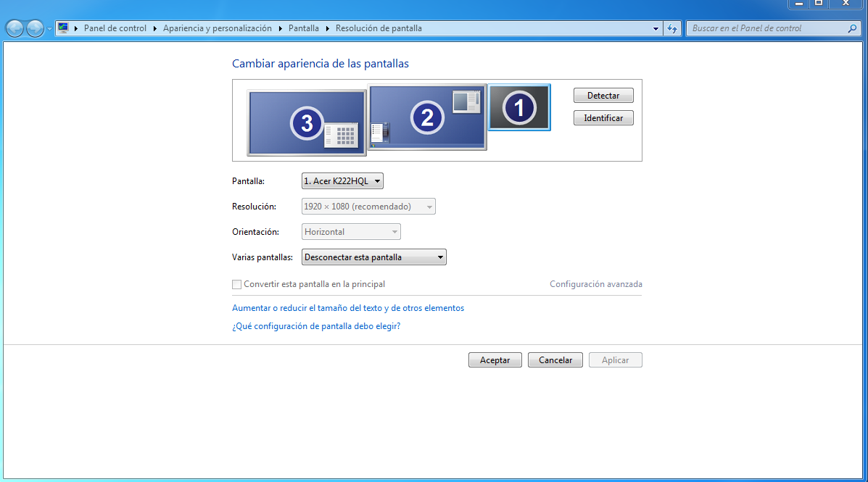This screenshot has height=482, width=868.
Task: Open Configuración avanzada link
Action: pos(595,284)
